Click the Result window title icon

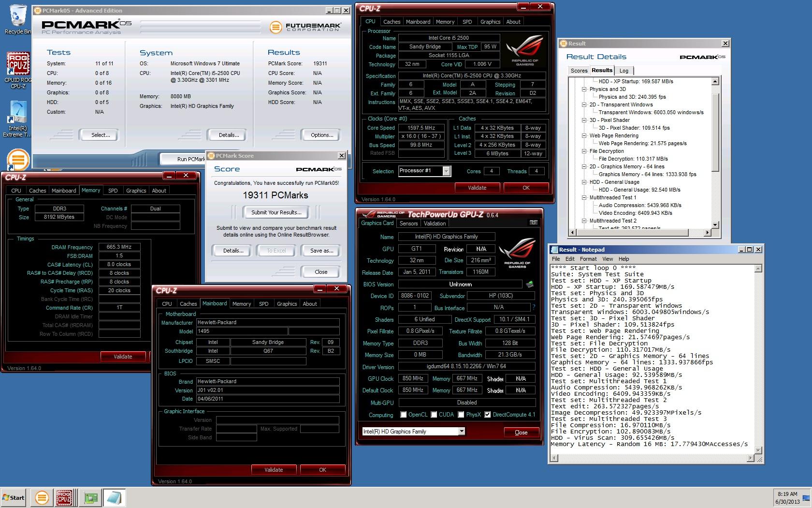pyautogui.click(x=564, y=44)
